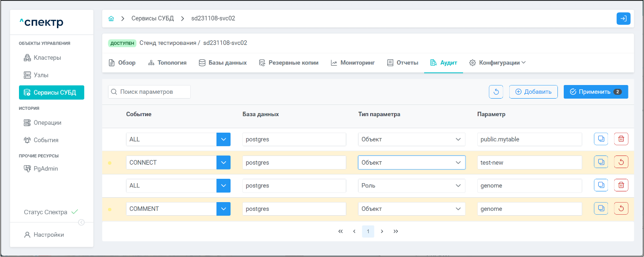Expand the Конфигурации menu
This screenshot has width=644, height=257.
tap(498, 63)
